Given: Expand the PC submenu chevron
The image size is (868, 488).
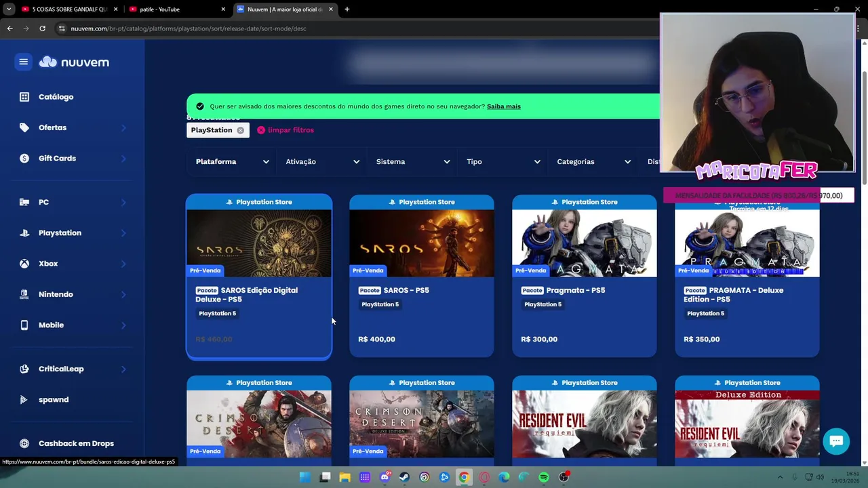Looking at the screenshot, I should click(123, 202).
